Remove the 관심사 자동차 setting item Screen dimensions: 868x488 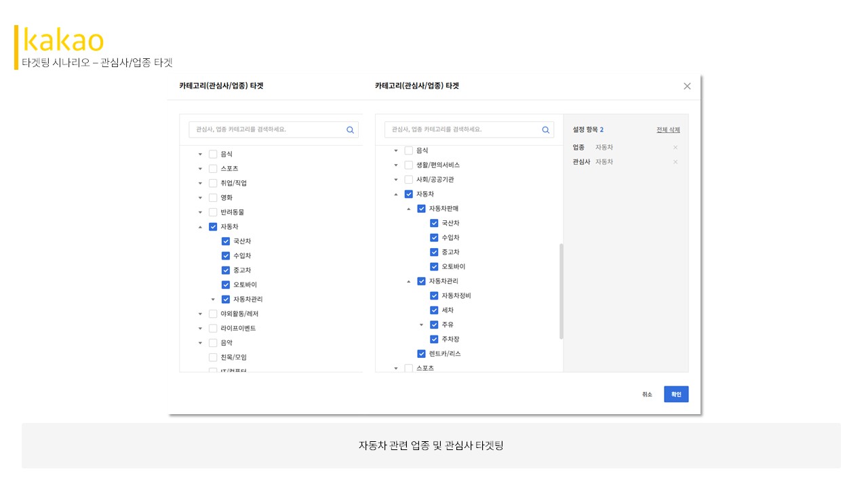pos(675,162)
